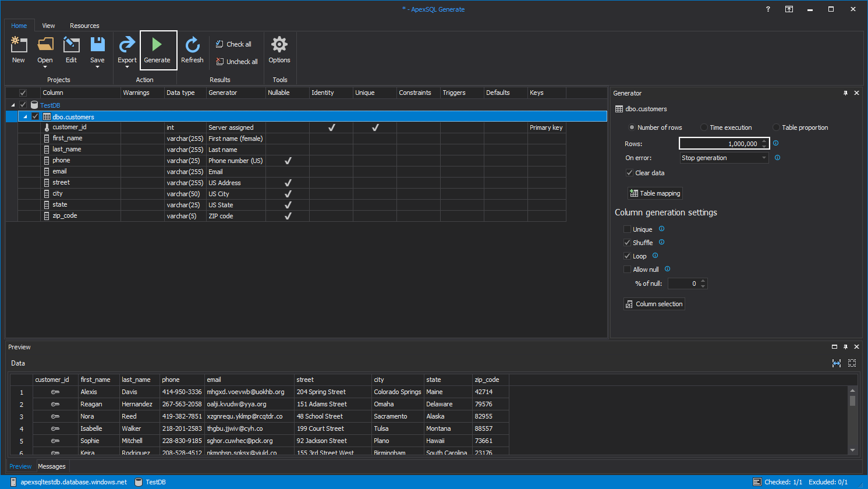Open the On error dropdown

[x=764, y=157]
